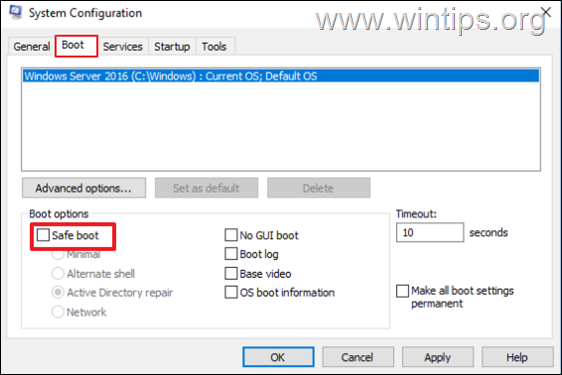Confirm with the OK button

pyautogui.click(x=278, y=357)
